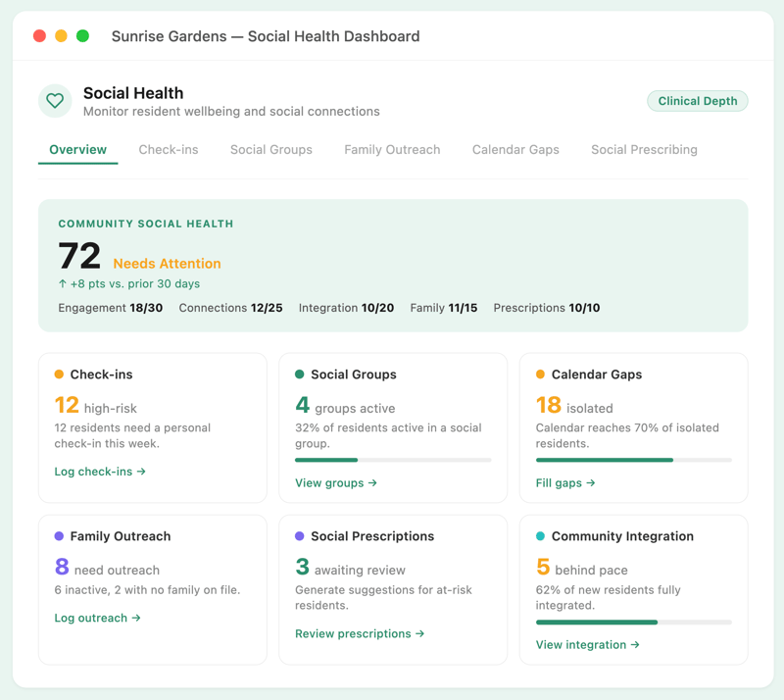
Task: Open the Review prescriptions link
Action: [x=360, y=633]
